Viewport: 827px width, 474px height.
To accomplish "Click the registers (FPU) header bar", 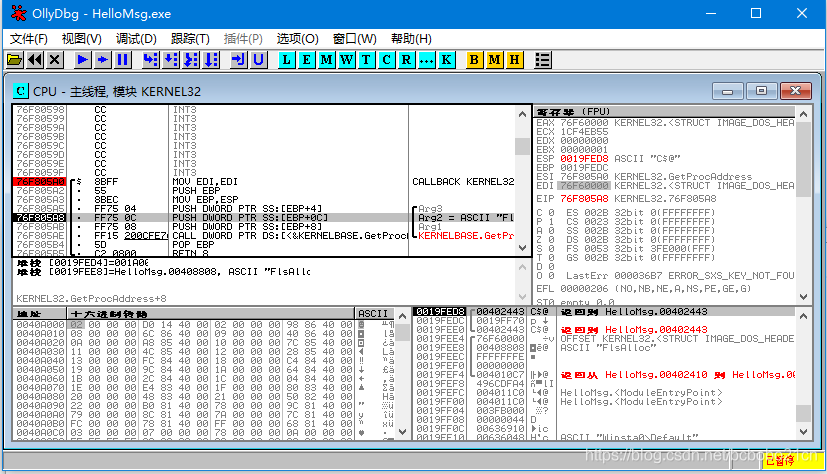I will (x=665, y=112).
